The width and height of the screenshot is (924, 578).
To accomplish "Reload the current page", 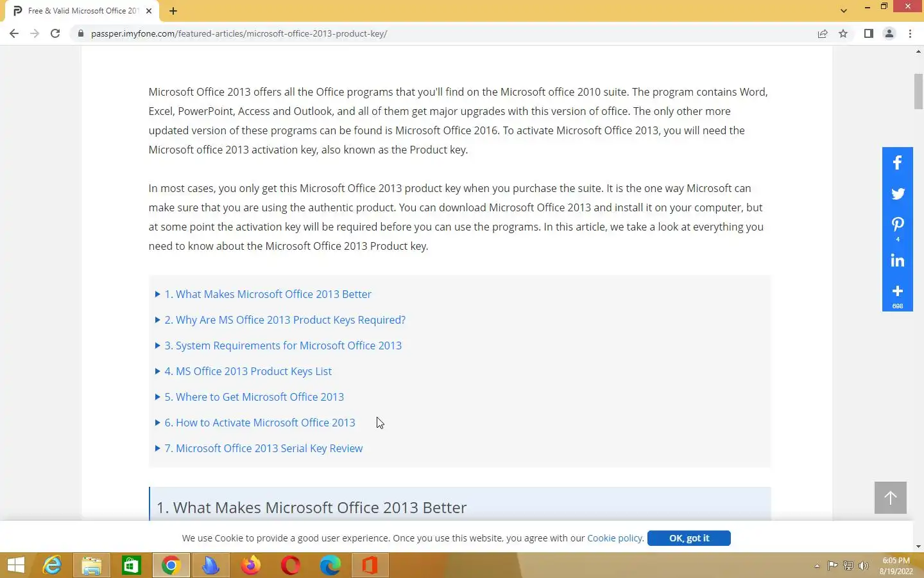I will click(x=55, y=33).
